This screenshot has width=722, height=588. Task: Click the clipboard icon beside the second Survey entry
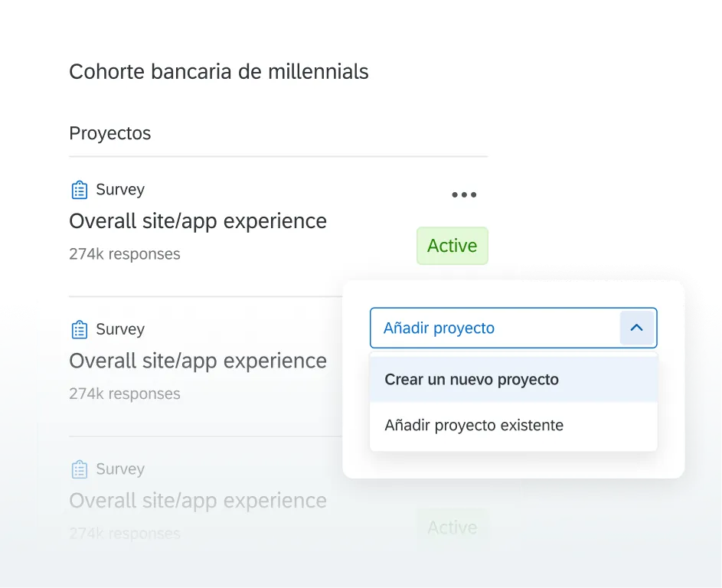[79, 329]
